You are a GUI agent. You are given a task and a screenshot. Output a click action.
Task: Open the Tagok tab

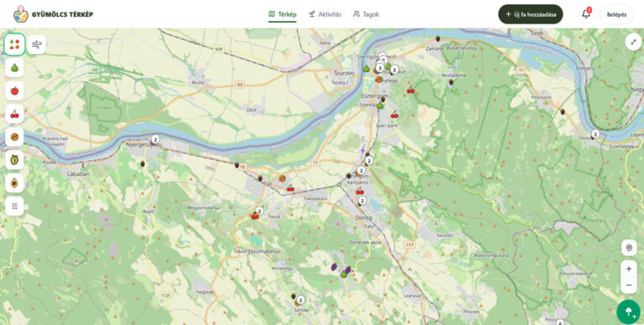(x=366, y=14)
